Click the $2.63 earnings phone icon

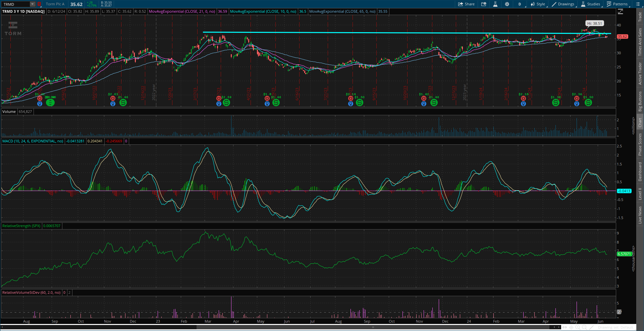(113, 98)
